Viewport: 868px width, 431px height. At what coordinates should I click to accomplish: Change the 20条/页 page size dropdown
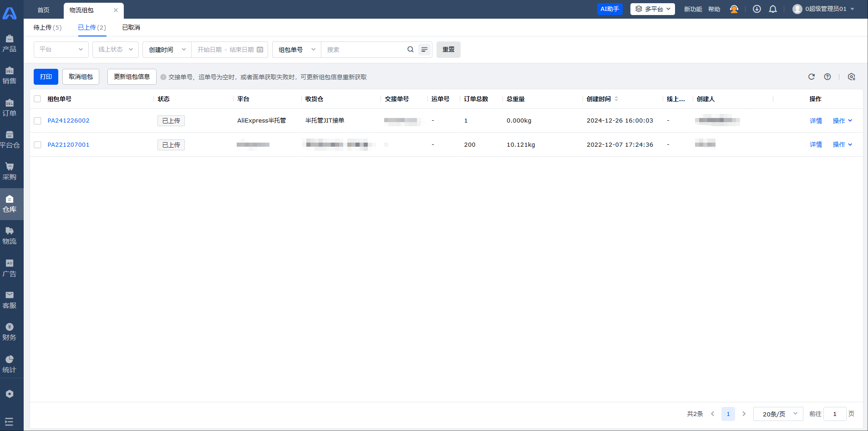point(778,414)
